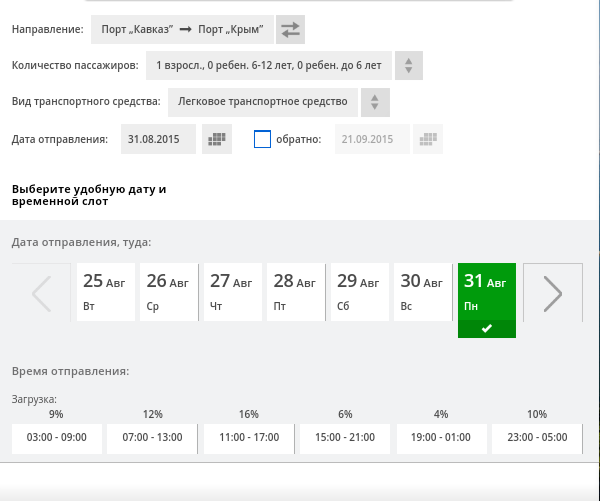Go to previous week of dates
This screenshot has width=600, height=504.
tap(42, 293)
